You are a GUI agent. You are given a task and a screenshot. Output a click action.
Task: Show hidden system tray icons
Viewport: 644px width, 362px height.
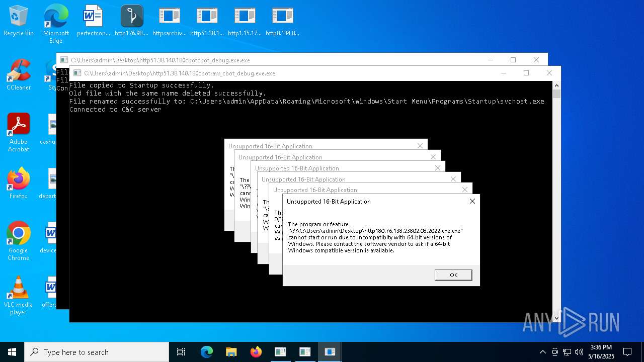542,352
